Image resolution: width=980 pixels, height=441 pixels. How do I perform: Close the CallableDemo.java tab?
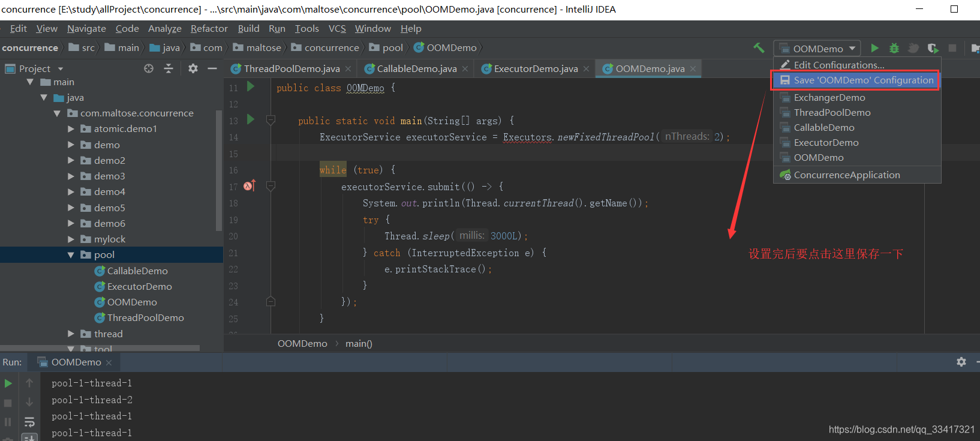tap(465, 69)
